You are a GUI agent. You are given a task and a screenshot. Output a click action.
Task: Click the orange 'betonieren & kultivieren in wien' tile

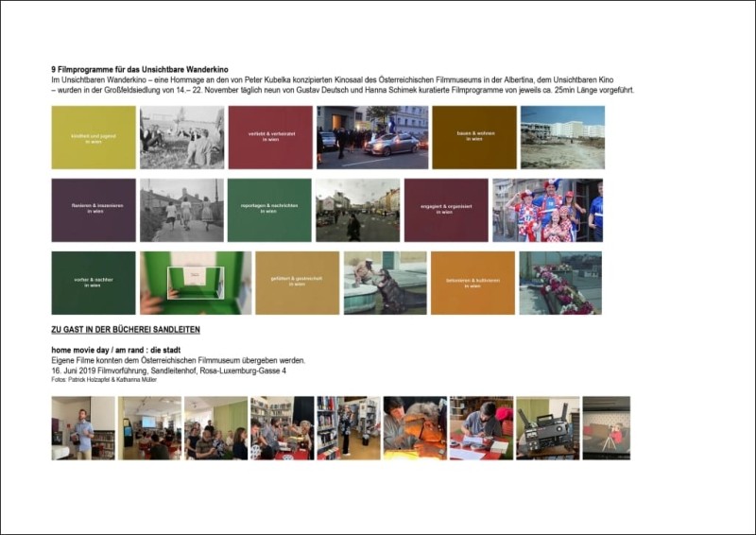tap(473, 284)
